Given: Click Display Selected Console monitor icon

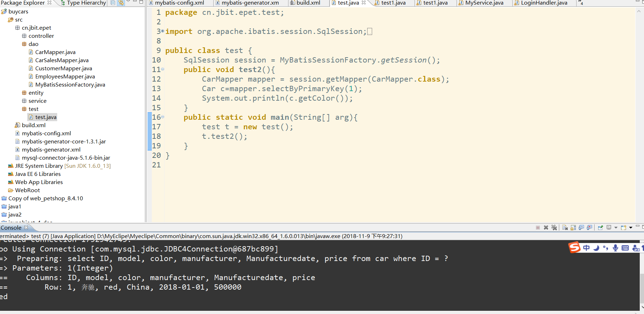Looking at the screenshot, I should (x=609, y=227).
